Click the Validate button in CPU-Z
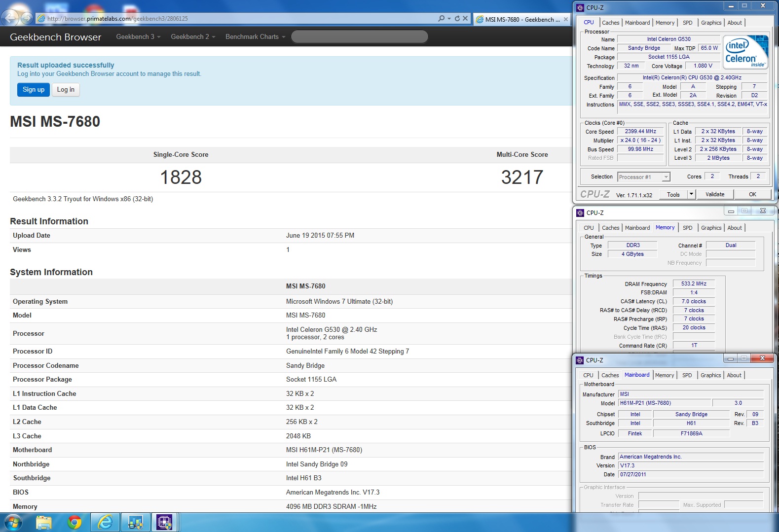 click(715, 194)
